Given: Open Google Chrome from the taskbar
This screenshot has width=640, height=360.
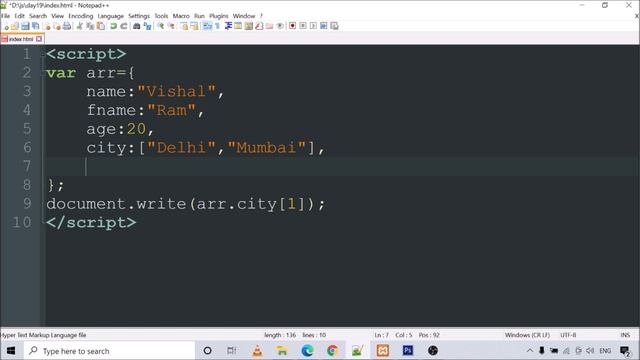Looking at the screenshot, I should (x=332, y=351).
